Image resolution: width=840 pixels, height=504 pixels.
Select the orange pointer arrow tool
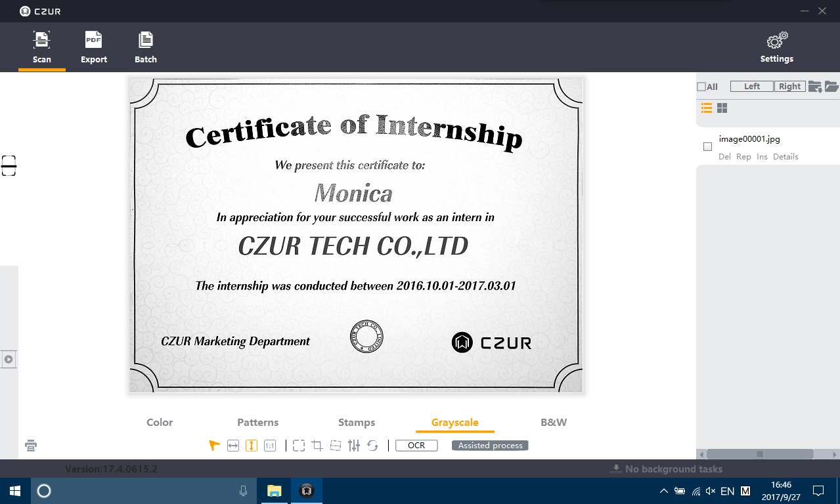[x=214, y=446]
